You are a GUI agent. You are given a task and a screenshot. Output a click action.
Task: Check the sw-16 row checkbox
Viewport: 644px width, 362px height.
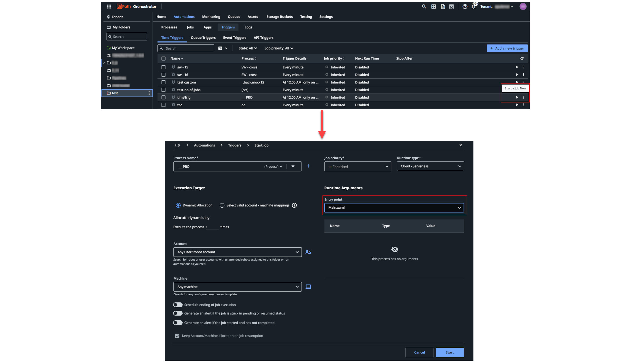(164, 75)
